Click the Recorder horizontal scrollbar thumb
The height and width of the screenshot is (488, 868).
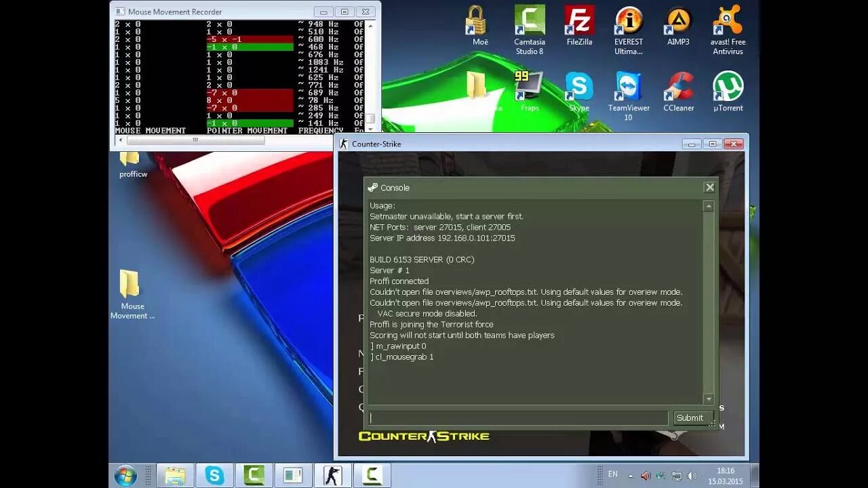(x=195, y=140)
